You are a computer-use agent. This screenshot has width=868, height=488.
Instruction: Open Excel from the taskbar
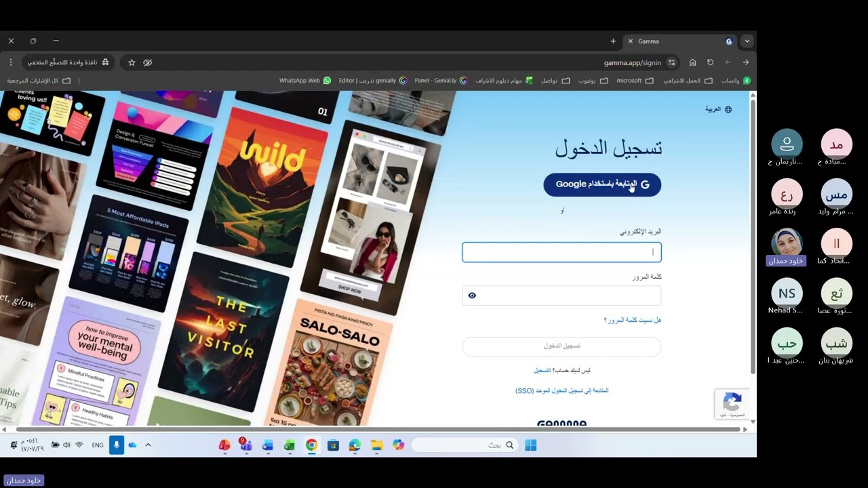point(290,445)
